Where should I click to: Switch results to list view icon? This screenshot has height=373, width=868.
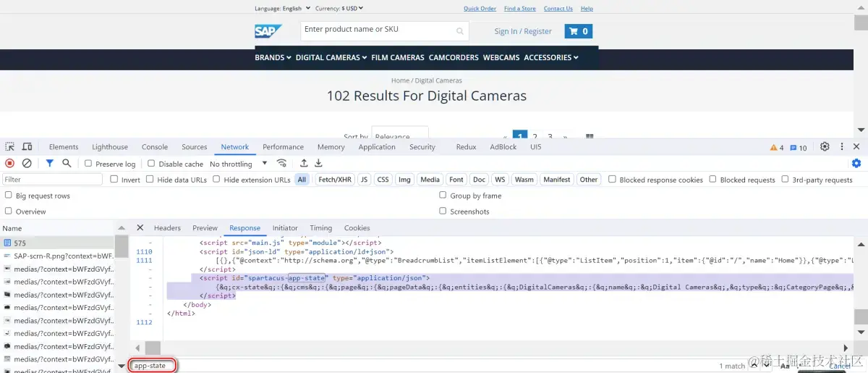coord(590,135)
